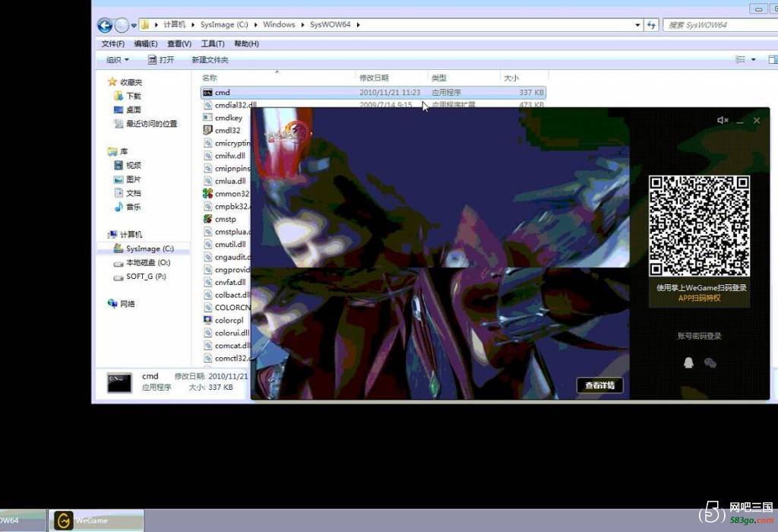Click the APP扫码特权 link
Screen dimensions: 778x532
tap(699, 298)
